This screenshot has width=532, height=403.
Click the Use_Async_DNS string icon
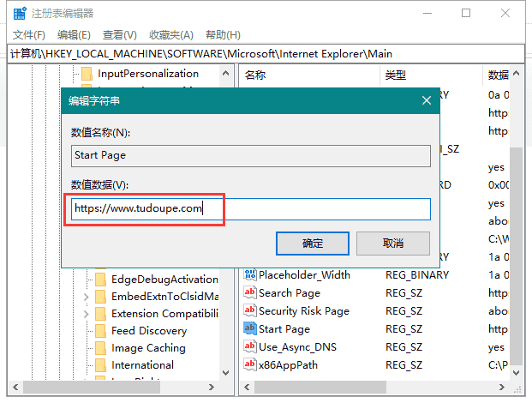(249, 346)
